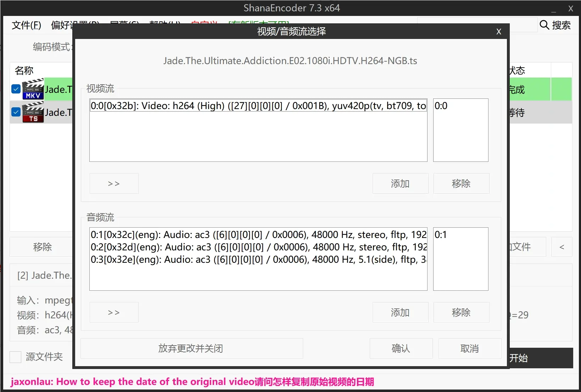This screenshot has width=581, height=392.
Task: Confirm stream selection with 确认
Action: click(401, 348)
